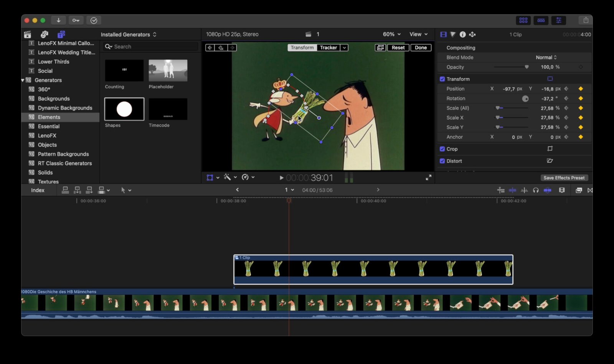The image size is (614, 364).
Task: Open the import media arrow icon
Action: [x=58, y=20]
